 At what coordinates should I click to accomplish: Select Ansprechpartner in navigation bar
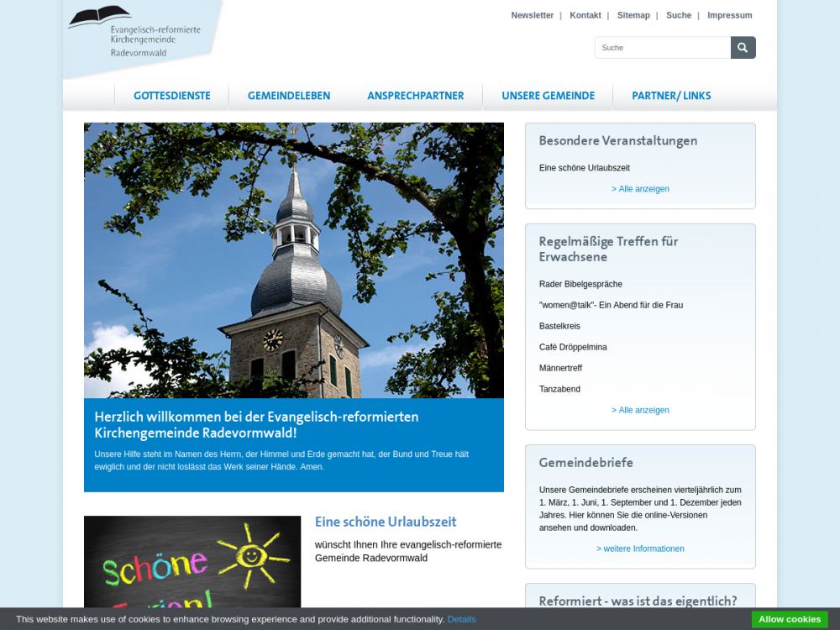415,96
